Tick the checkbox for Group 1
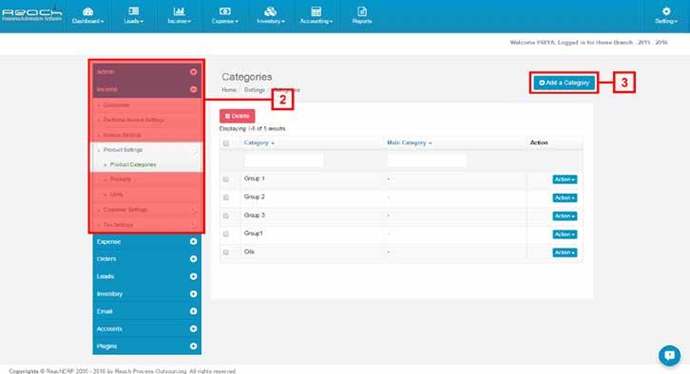This screenshot has width=690, height=374. point(226,180)
